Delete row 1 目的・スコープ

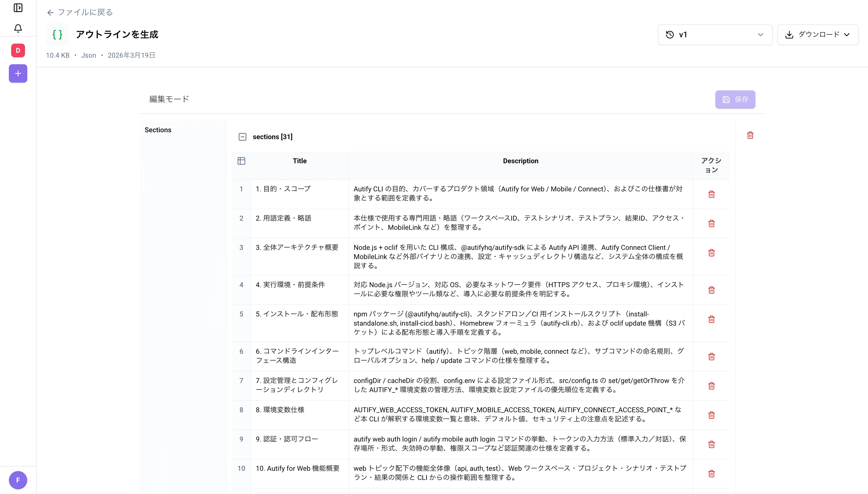click(x=712, y=194)
